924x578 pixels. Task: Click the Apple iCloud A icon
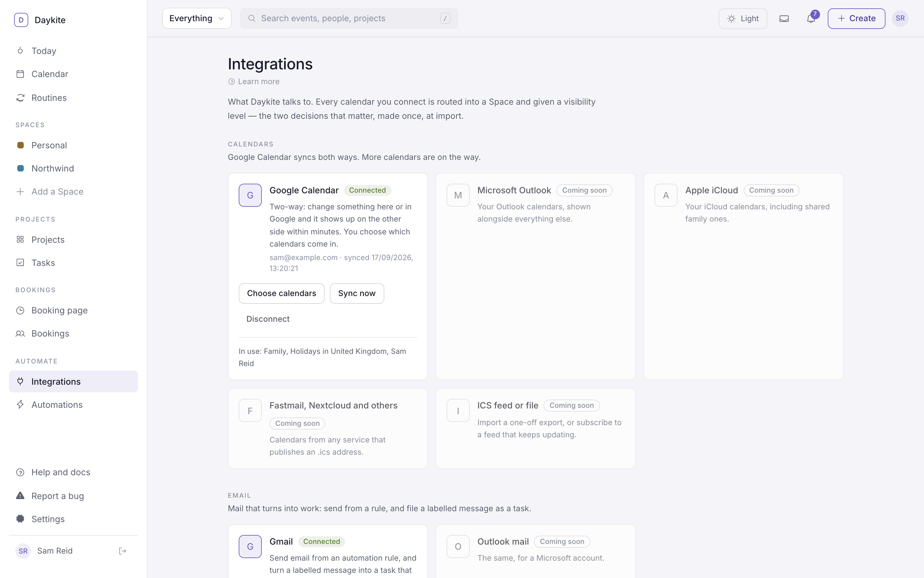point(666,195)
